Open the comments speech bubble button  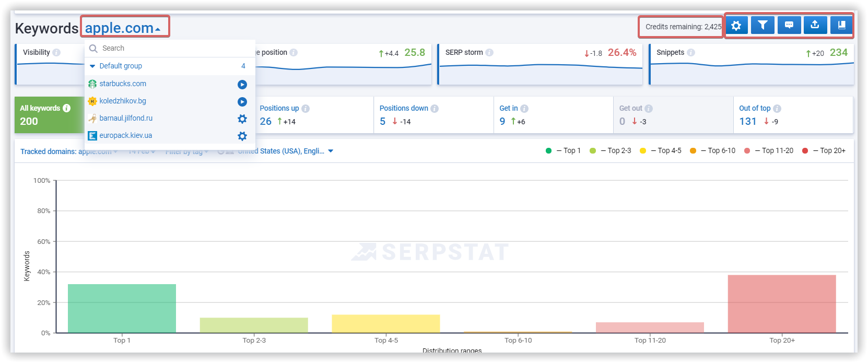[789, 25]
